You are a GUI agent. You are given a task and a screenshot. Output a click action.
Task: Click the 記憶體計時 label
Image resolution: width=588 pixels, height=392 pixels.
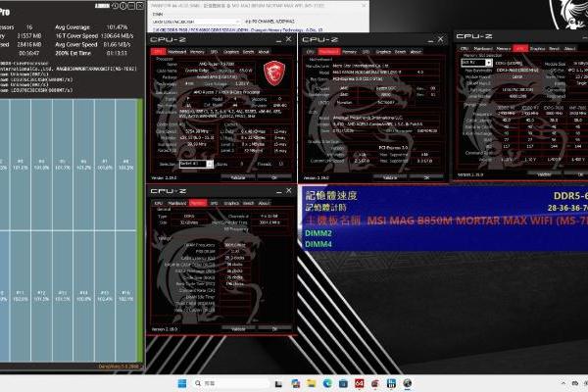pyautogui.click(x=325, y=207)
